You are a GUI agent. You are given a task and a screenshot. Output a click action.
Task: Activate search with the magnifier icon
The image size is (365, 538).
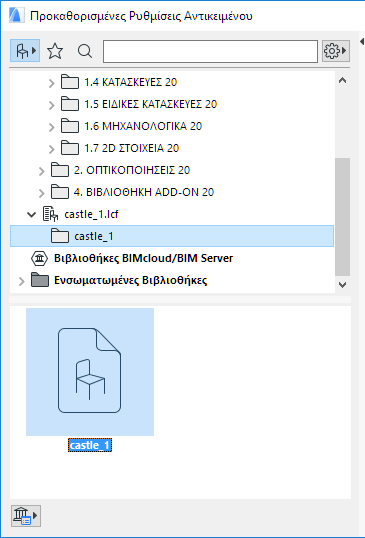click(x=85, y=51)
